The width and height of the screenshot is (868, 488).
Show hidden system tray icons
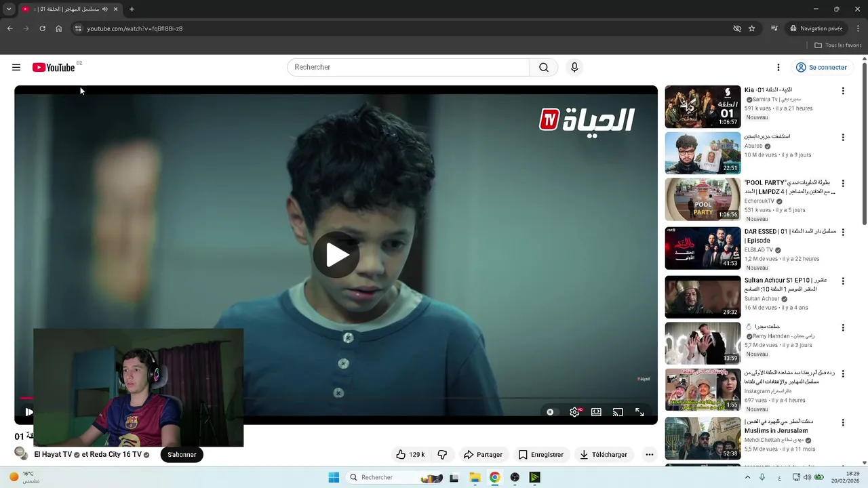pos(747,477)
